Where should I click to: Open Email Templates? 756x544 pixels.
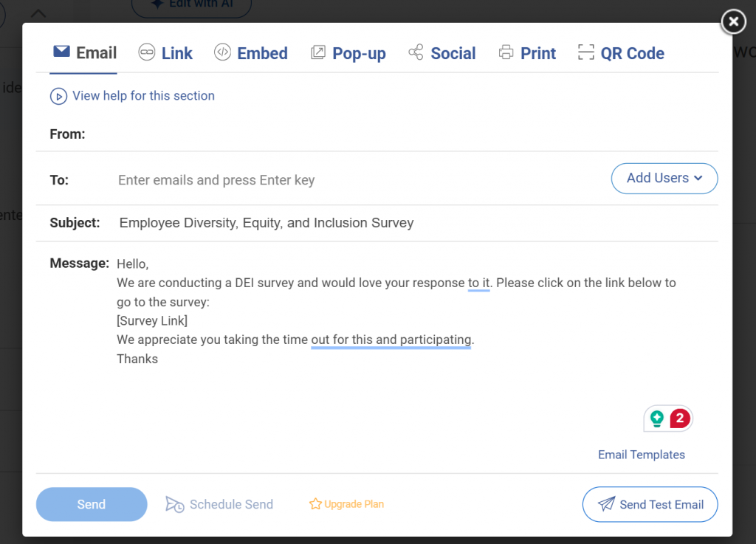tap(641, 455)
